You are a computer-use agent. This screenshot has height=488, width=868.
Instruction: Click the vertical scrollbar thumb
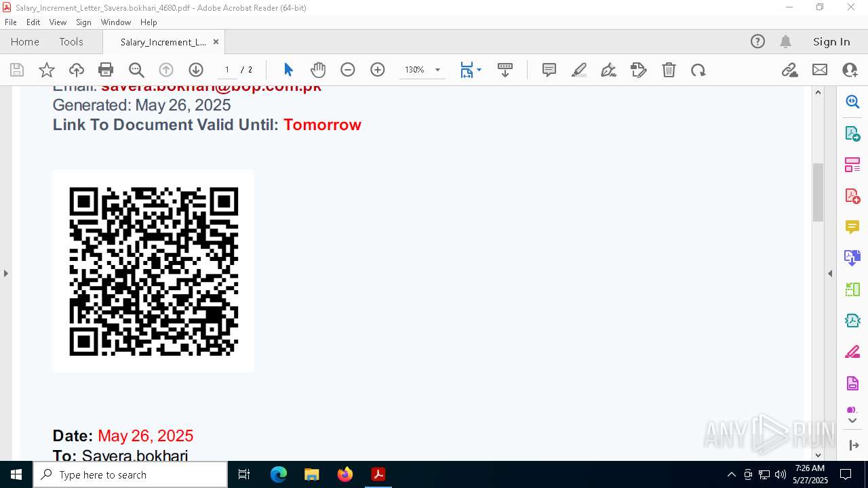pos(818,192)
